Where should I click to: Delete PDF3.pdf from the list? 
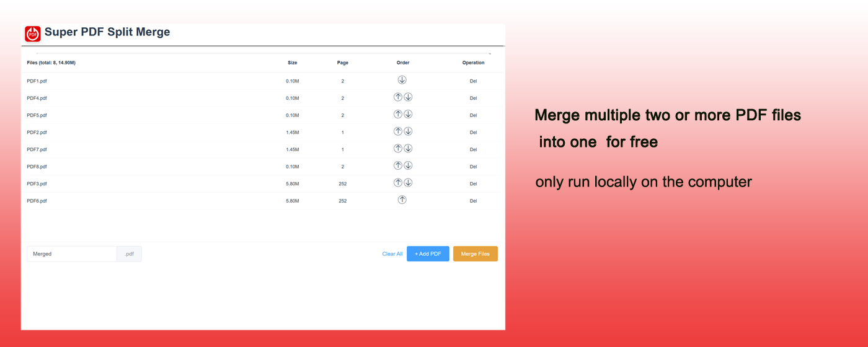tap(473, 184)
